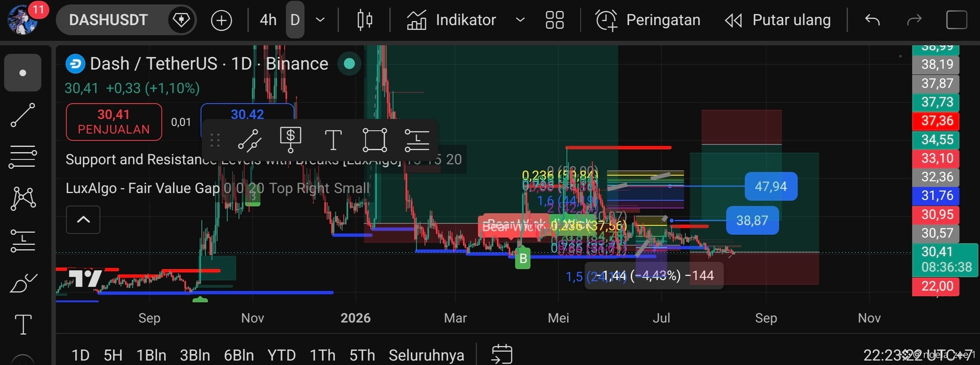Screen dimensions: 980x365
Task: Tap the current price 30,41 countdown label
Action: tap(945, 260)
